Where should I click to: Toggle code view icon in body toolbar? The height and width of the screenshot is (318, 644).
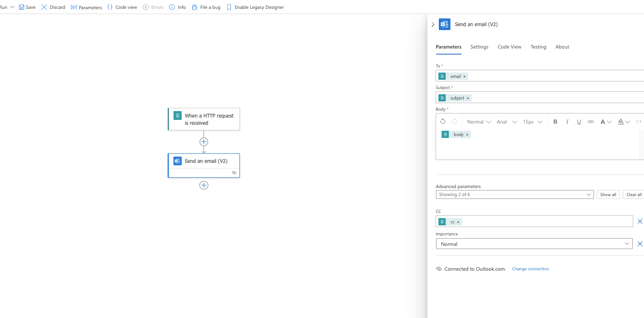(x=638, y=122)
